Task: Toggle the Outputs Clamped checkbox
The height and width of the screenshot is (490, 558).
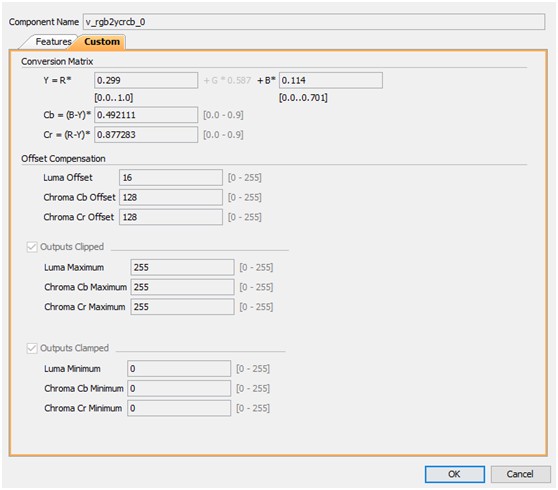Action: (x=32, y=348)
